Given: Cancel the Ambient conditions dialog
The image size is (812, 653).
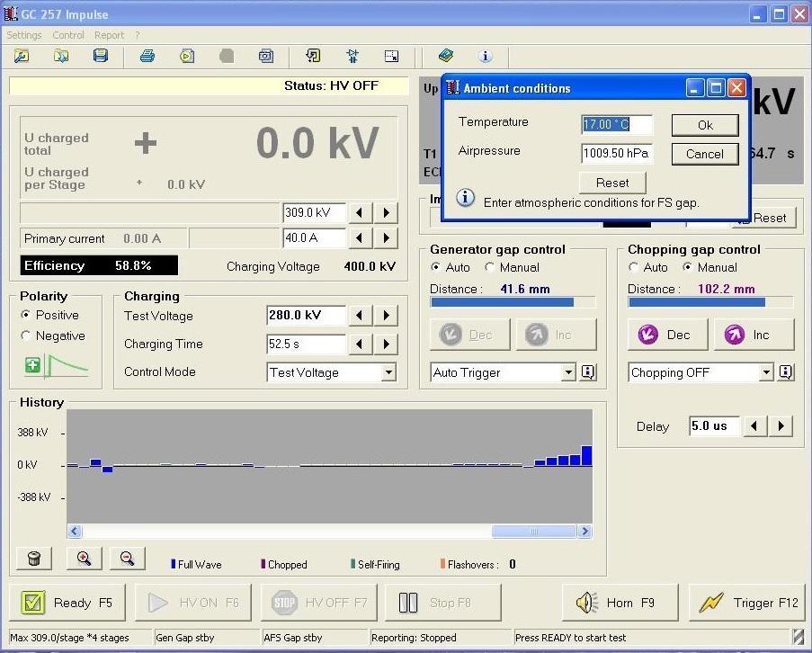Looking at the screenshot, I should click(705, 154).
